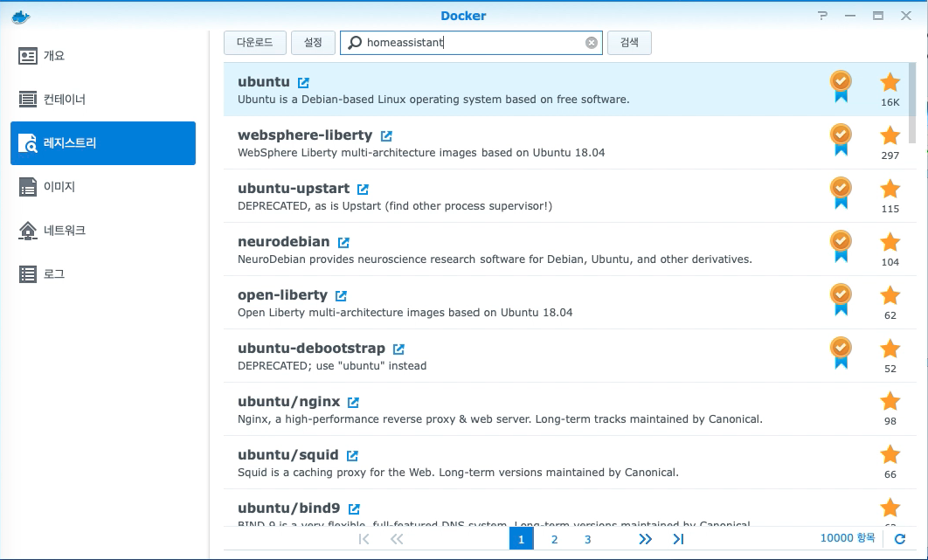The width and height of the screenshot is (928, 560).
Task: Click the official badge on ubuntu-upstart row
Action: (x=841, y=193)
